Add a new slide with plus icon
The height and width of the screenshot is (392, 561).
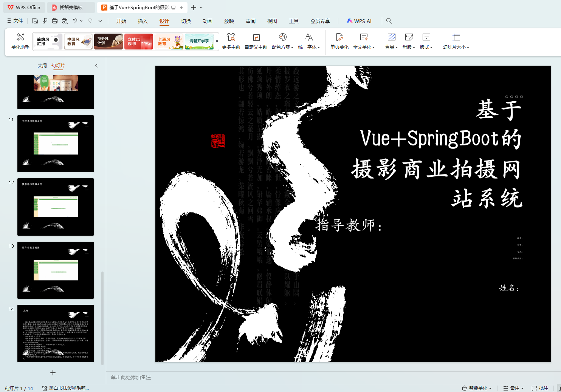53,373
